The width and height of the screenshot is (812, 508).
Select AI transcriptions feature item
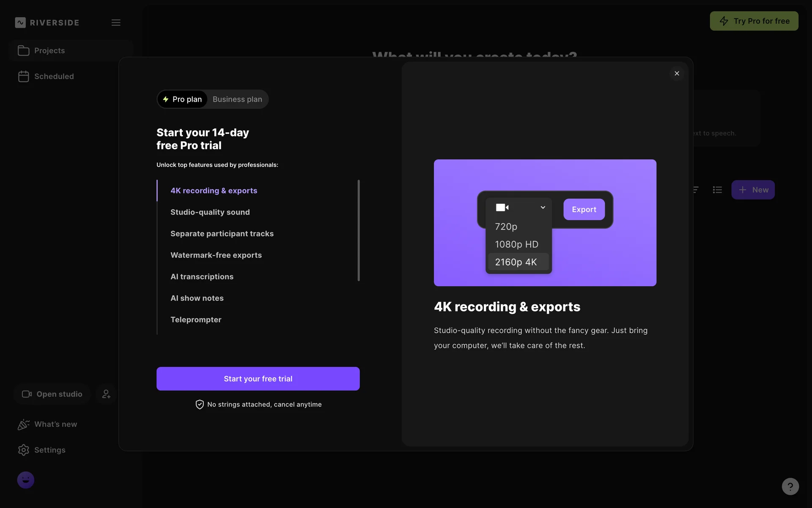pos(202,276)
